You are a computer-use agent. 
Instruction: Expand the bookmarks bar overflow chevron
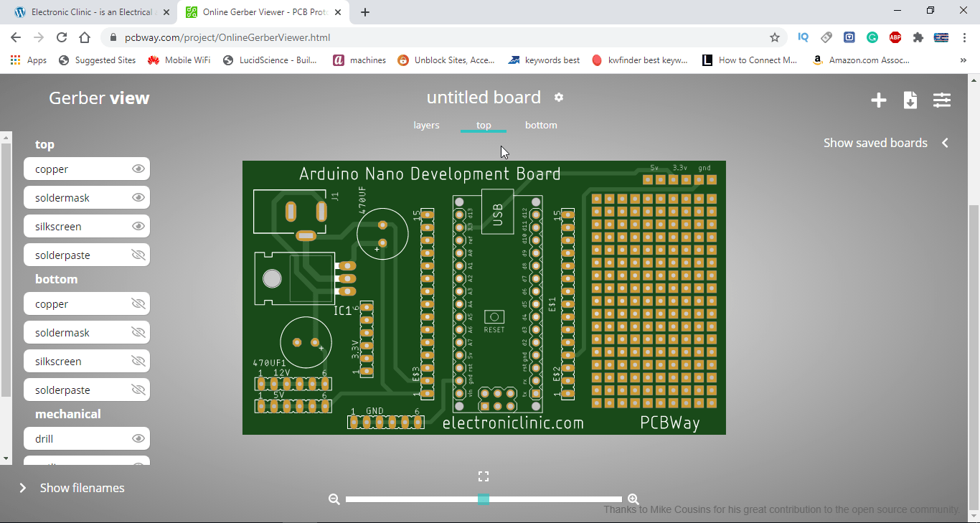(x=963, y=60)
